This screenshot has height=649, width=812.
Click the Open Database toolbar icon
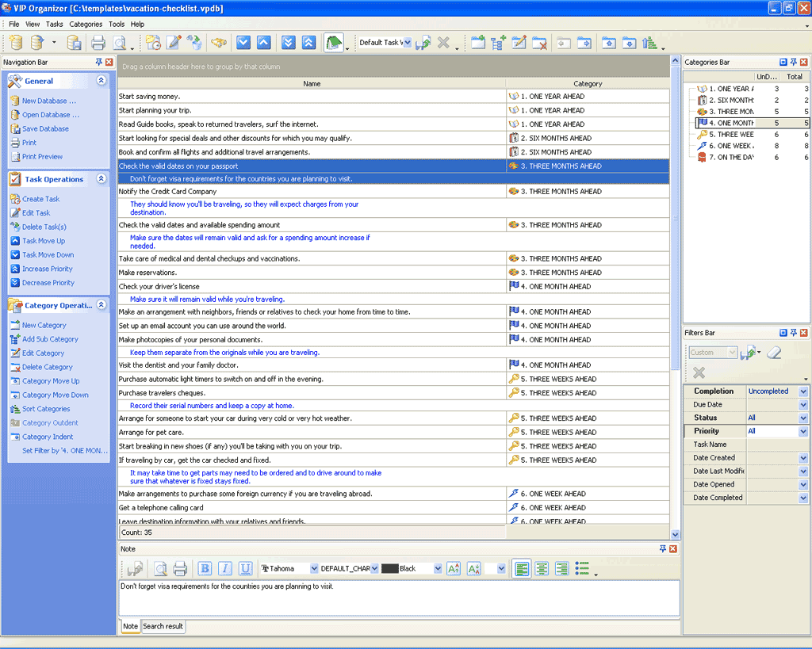(37, 43)
